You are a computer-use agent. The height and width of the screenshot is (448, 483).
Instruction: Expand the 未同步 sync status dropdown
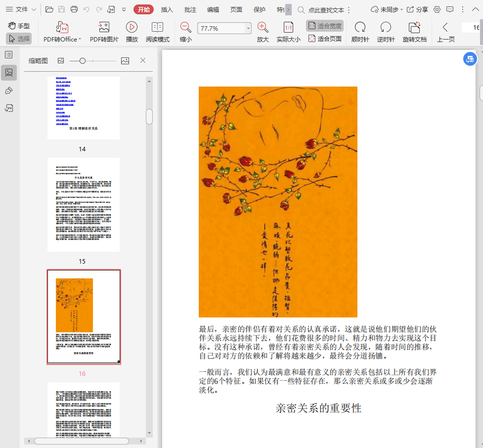[x=387, y=9]
